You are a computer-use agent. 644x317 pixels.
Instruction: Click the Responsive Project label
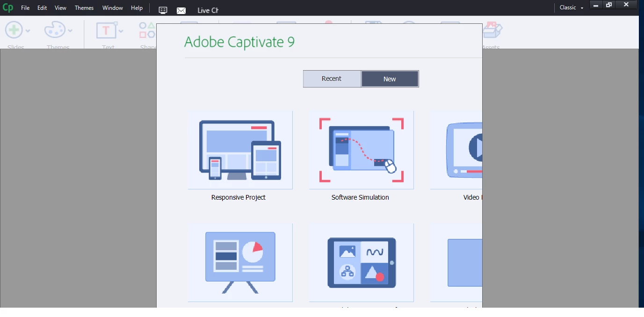tap(239, 197)
